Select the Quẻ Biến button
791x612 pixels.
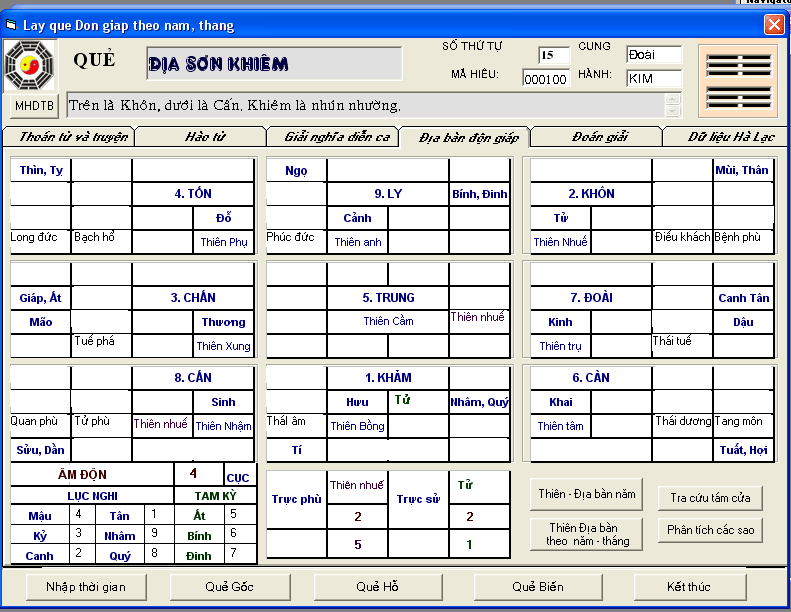point(537,586)
